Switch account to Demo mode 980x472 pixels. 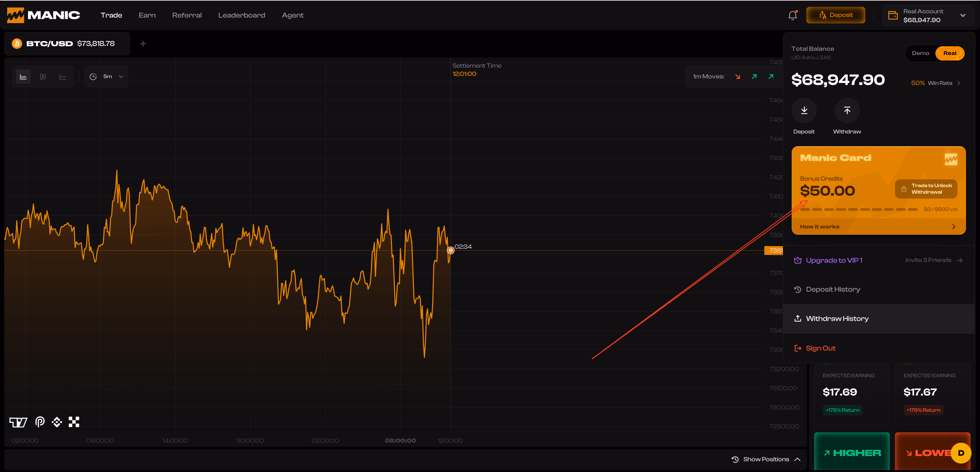tap(920, 53)
